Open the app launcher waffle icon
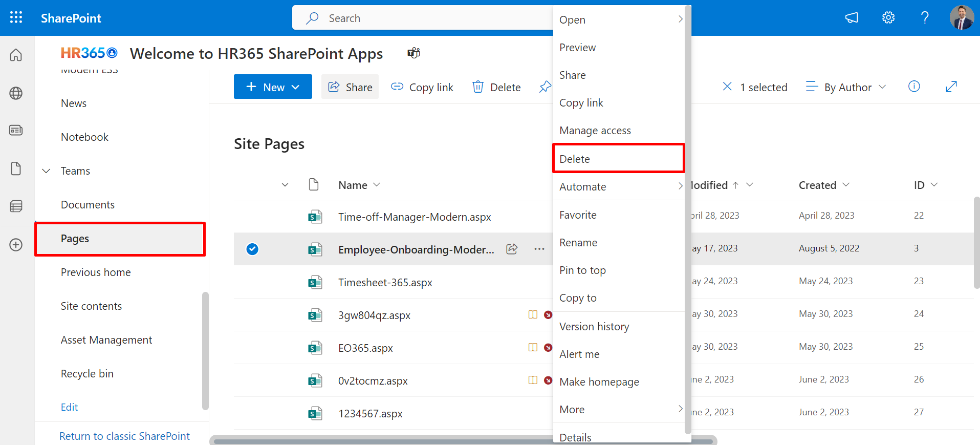980x445 pixels. tap(16, 17)
